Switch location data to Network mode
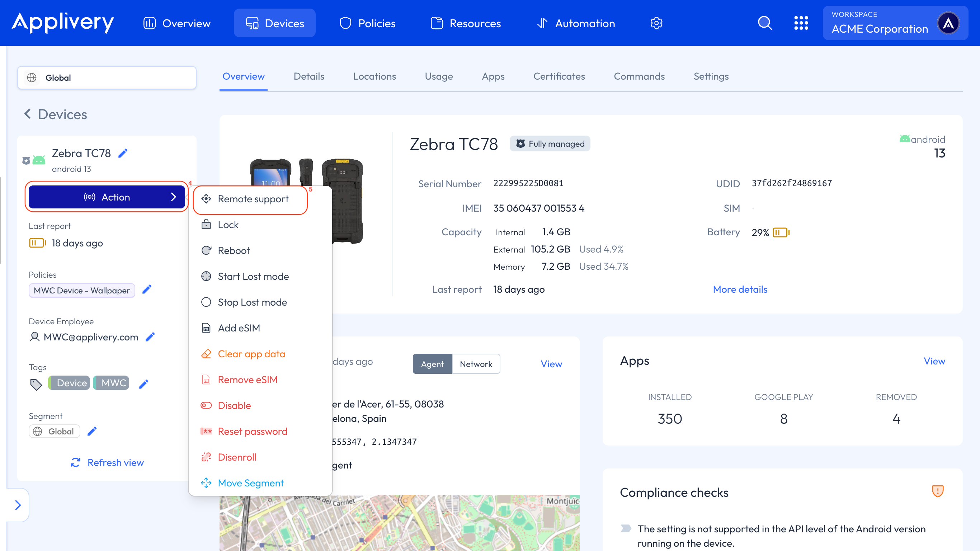The width and height of the screenshot is (980, 551). point(476,364)
